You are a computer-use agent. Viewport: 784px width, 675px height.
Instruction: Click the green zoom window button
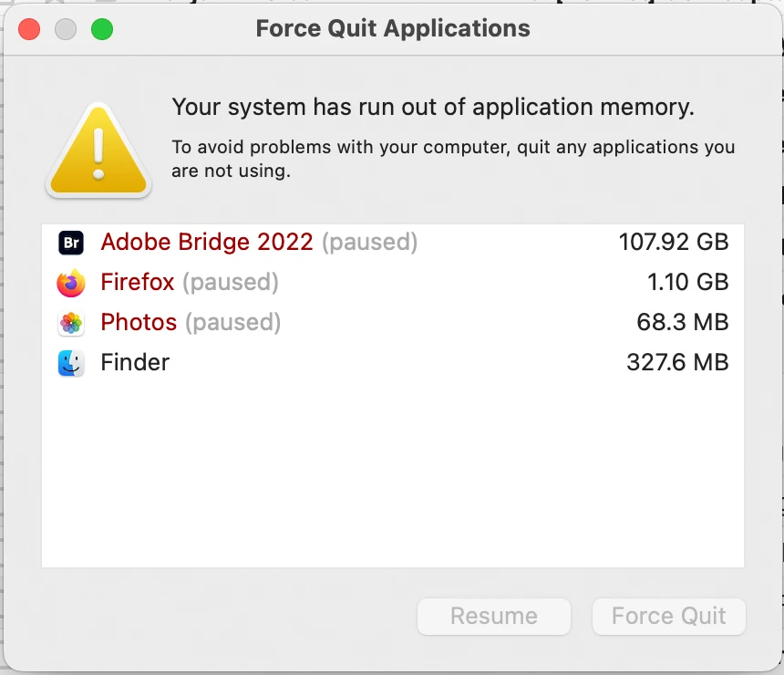coord(102,29)
